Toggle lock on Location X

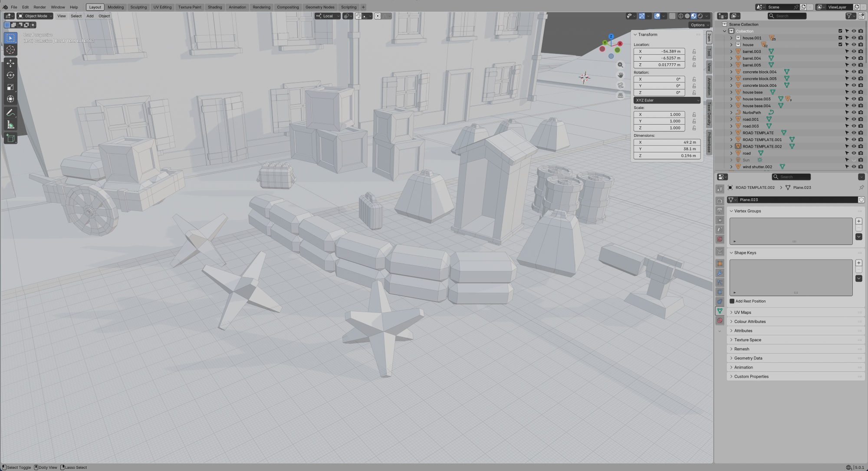694,51
